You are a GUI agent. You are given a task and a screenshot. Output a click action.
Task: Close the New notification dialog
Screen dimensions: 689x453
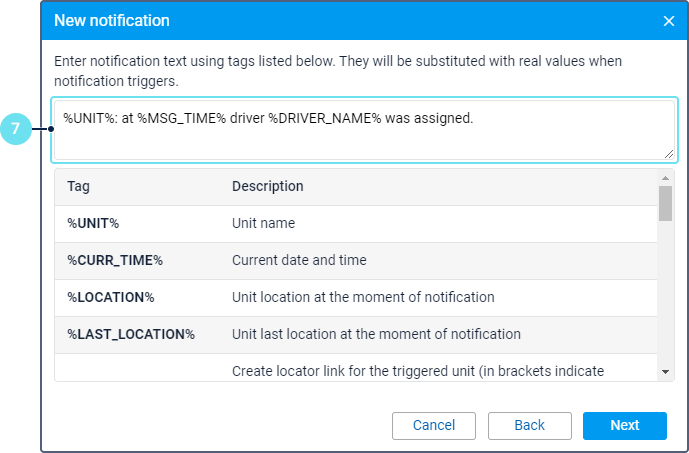[668, 20]
